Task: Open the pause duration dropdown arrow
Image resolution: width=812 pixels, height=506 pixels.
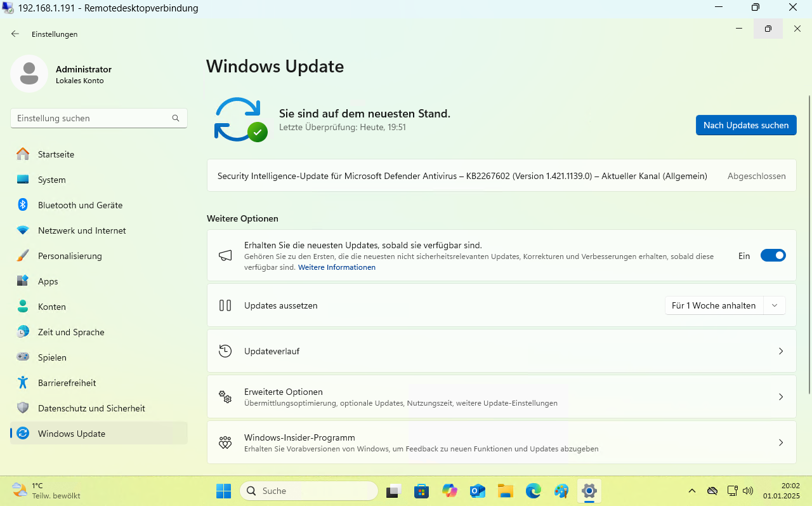Action: point(775,305)
